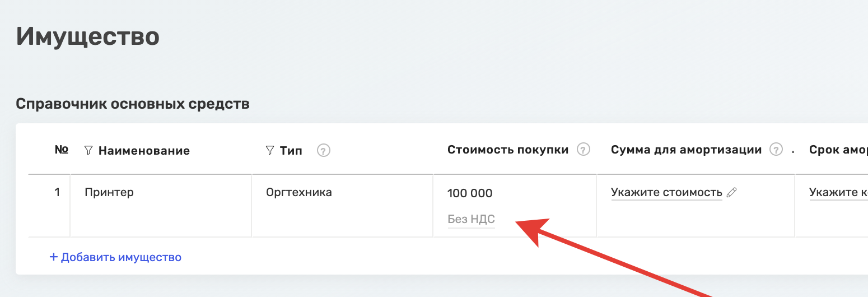
Task: Click the 100 000 purchase cost value
Action: tap(470, 193)
